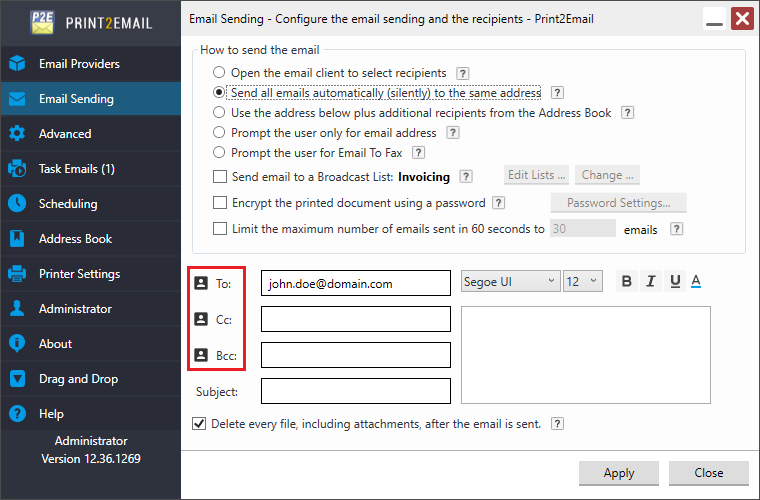Click the Close button
The height and width of the screenshot is (500, 760).
[709, 473]
